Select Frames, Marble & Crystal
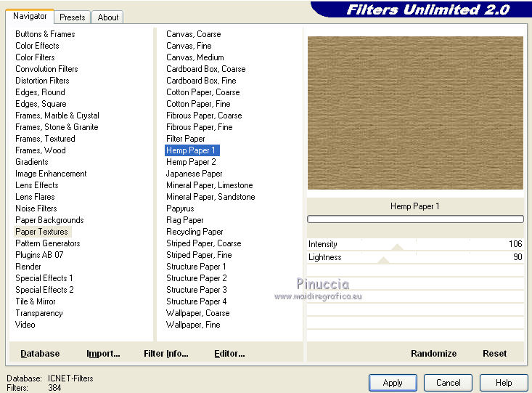The image size is (532, 393). 57,116
